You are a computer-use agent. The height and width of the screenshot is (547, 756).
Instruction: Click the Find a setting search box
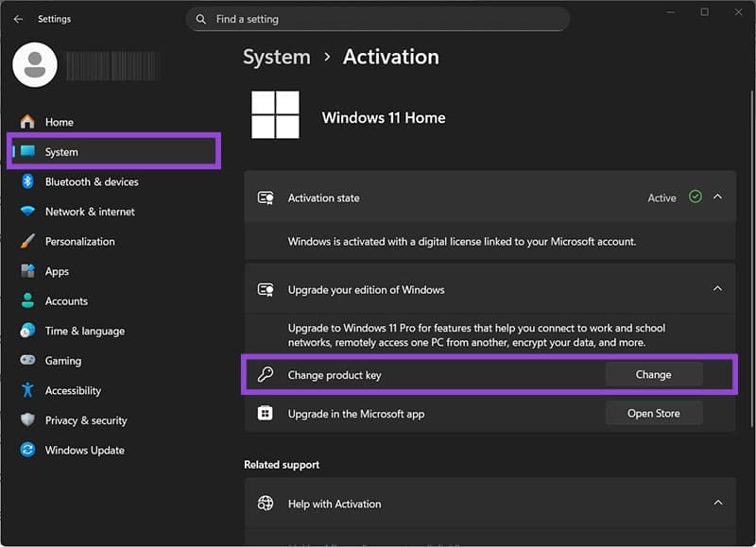coord(378,19)
